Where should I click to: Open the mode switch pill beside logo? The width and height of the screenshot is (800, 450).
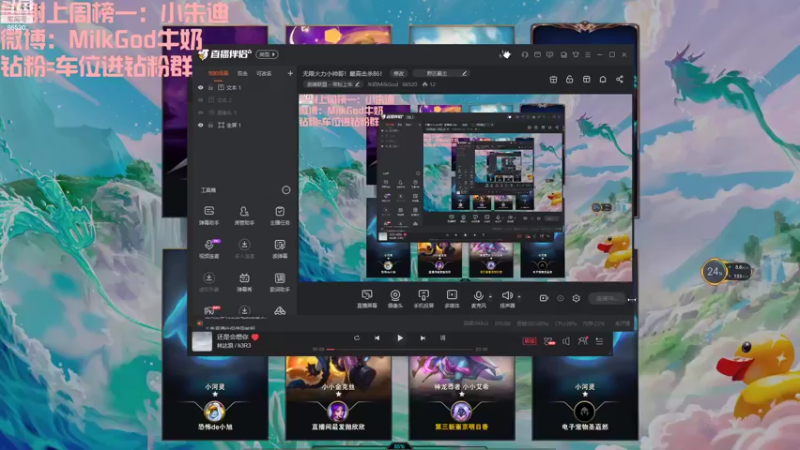click(x=267, y=54)
